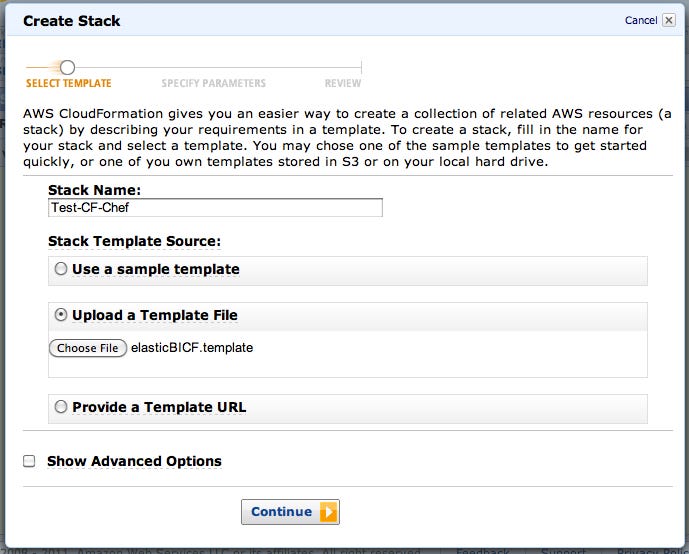The image size is (689, 554).
Task: Go to the Select Template wizard step
Action: (x=68, y=84)
